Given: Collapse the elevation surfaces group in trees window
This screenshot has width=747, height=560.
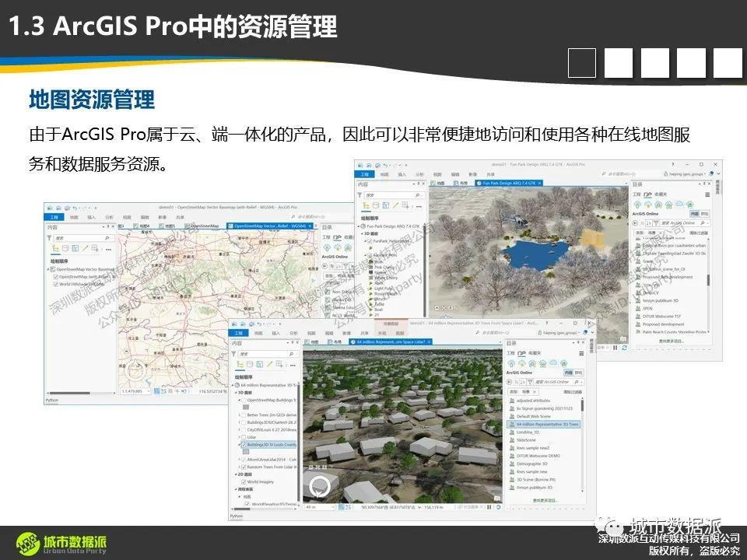Looking at the screenshot, I should (x=235, y=489).
